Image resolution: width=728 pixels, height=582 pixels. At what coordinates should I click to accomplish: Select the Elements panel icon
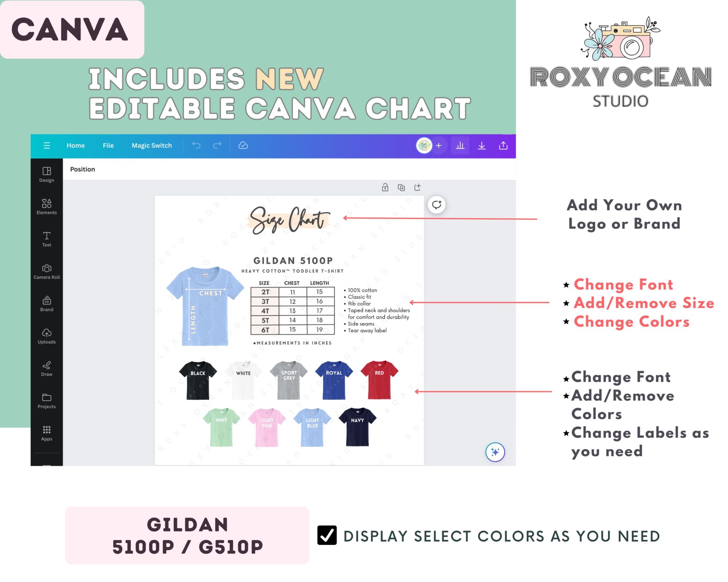coord(46,206)
